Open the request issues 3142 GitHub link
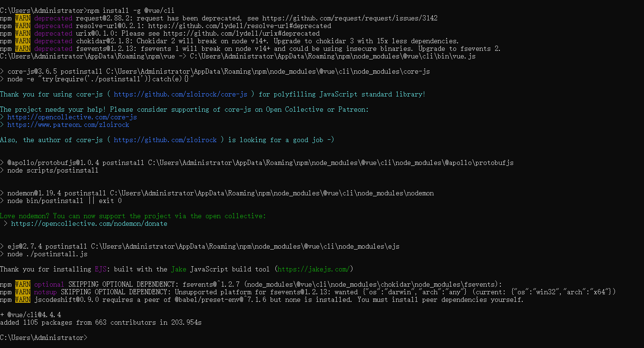The width and height of the screenshot is (644, 348). (x=350, y=18)
